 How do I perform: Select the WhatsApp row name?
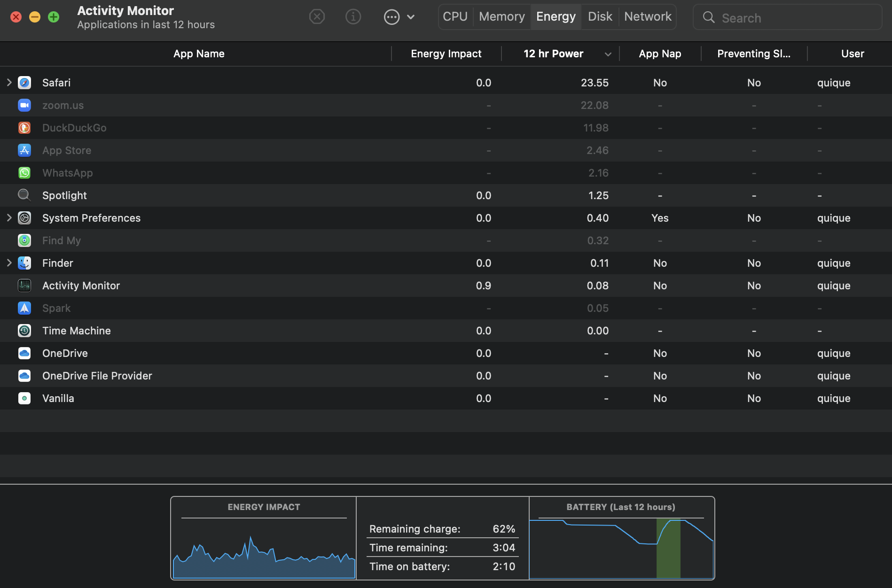(x=68, y=173)
